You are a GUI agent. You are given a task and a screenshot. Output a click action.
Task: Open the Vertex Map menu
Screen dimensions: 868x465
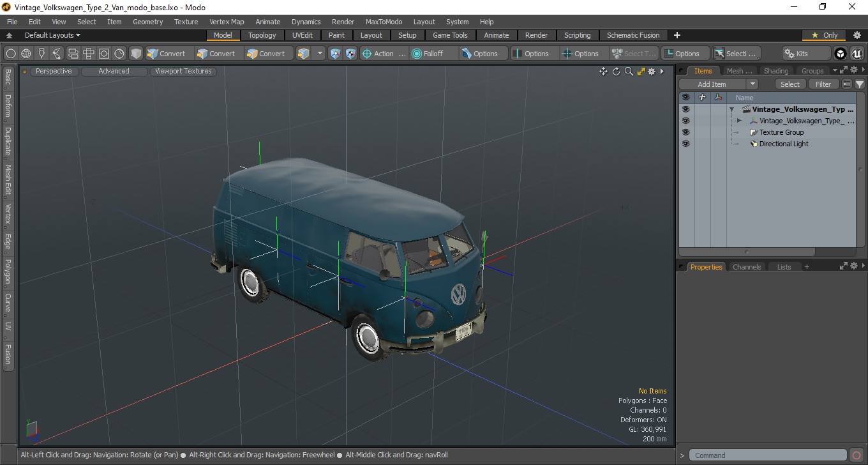pos(227,22)
